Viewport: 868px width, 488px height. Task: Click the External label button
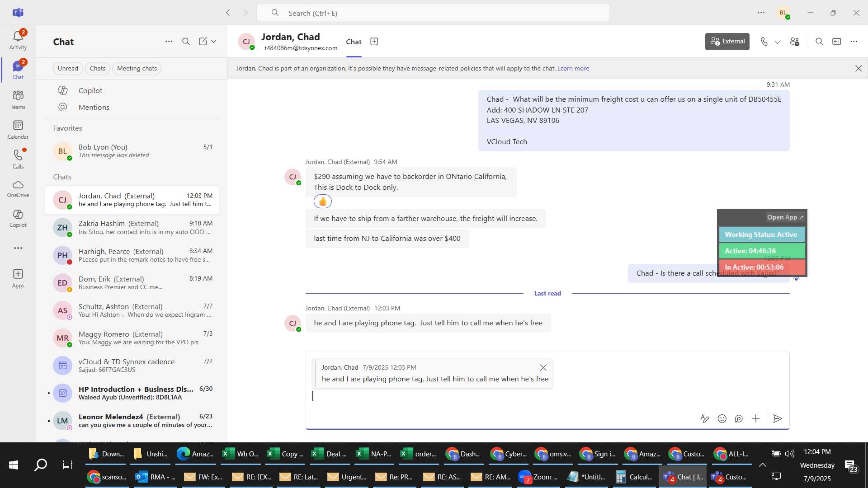coord(727,42)
